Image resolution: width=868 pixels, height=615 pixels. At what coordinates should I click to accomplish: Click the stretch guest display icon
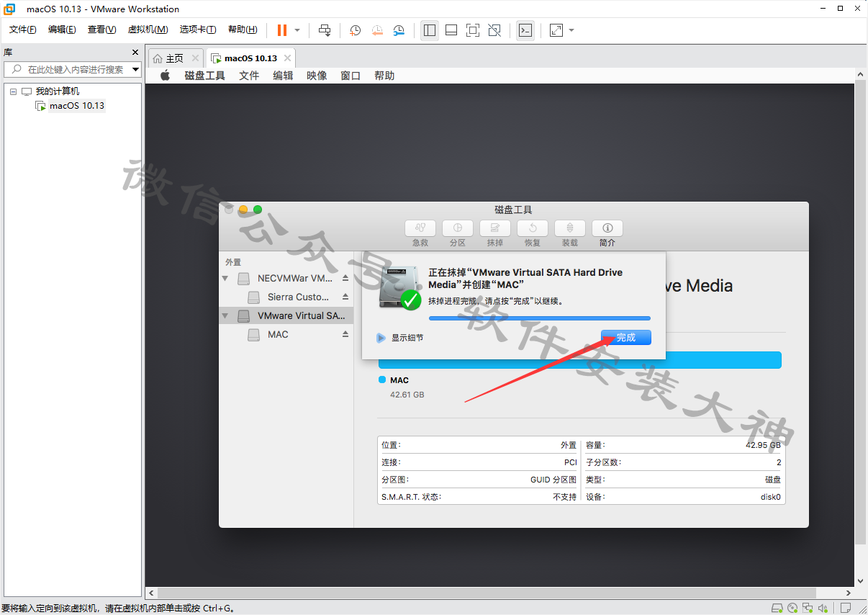click(556, 30)
